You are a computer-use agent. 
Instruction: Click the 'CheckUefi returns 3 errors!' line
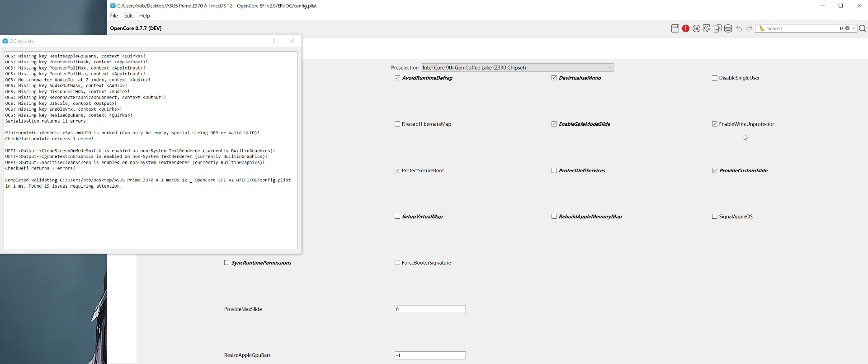[40, 168]
